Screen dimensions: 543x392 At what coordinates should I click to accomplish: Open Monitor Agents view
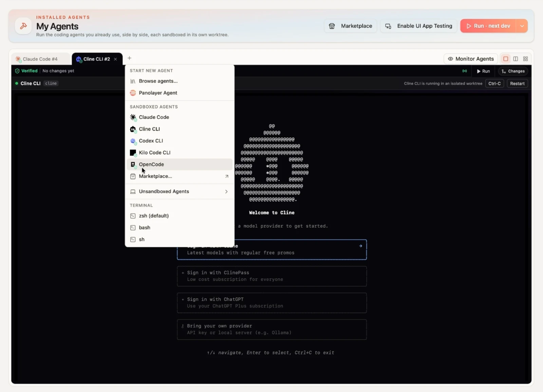471,59
